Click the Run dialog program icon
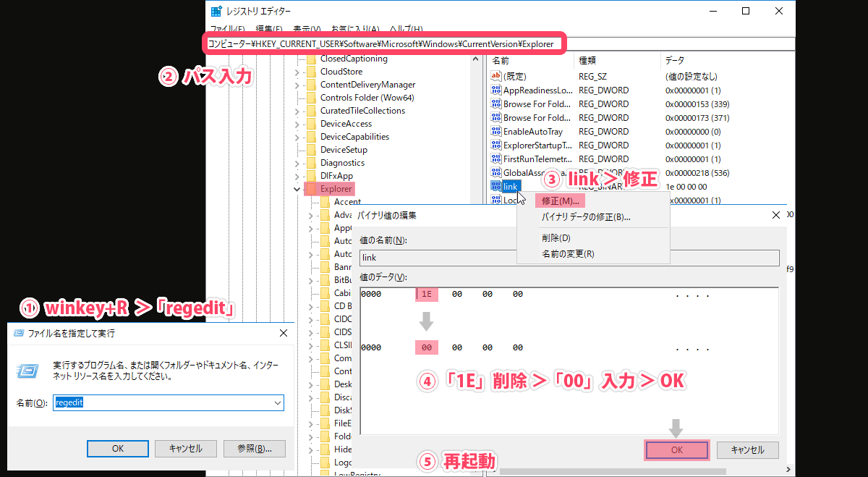Viewport: 868px width, 477px height. tap(26, 370)
